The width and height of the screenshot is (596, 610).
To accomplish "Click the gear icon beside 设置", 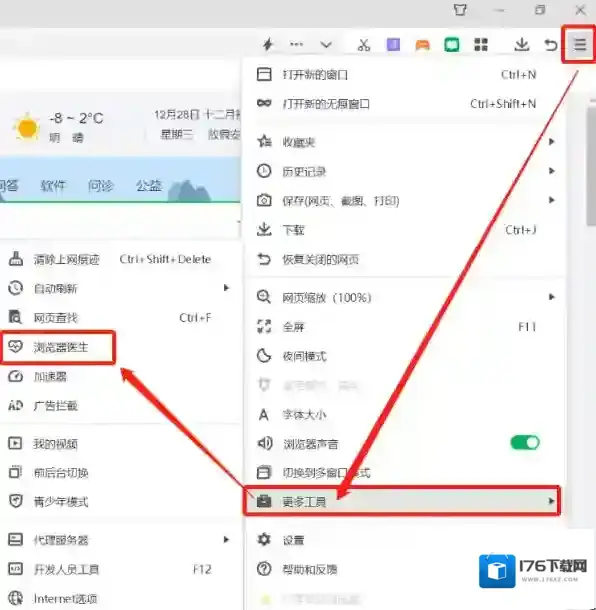I will [x=264, y=540].
